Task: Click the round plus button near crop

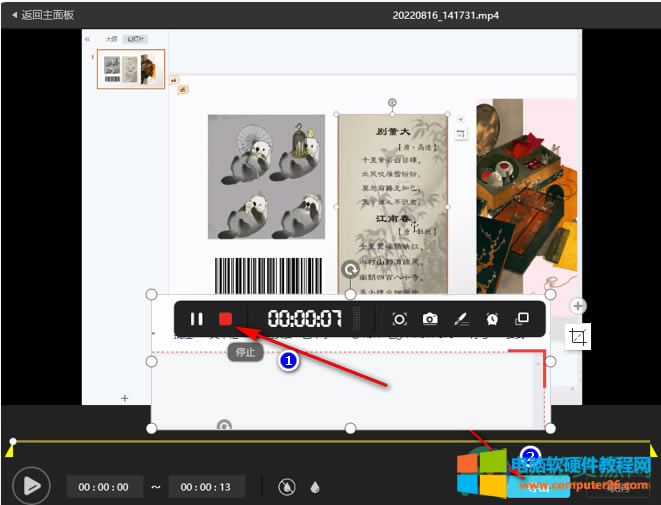Action: coord(577,305)
